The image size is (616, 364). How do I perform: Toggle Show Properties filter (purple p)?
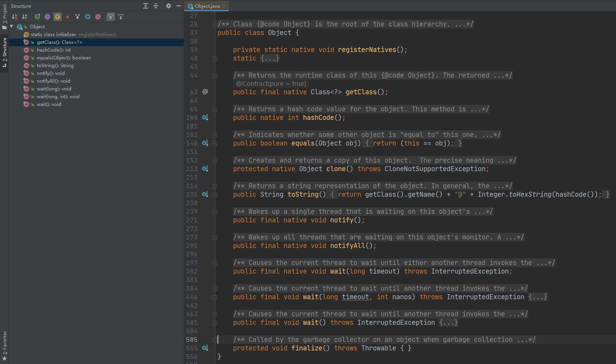click(x=47, y=17)
